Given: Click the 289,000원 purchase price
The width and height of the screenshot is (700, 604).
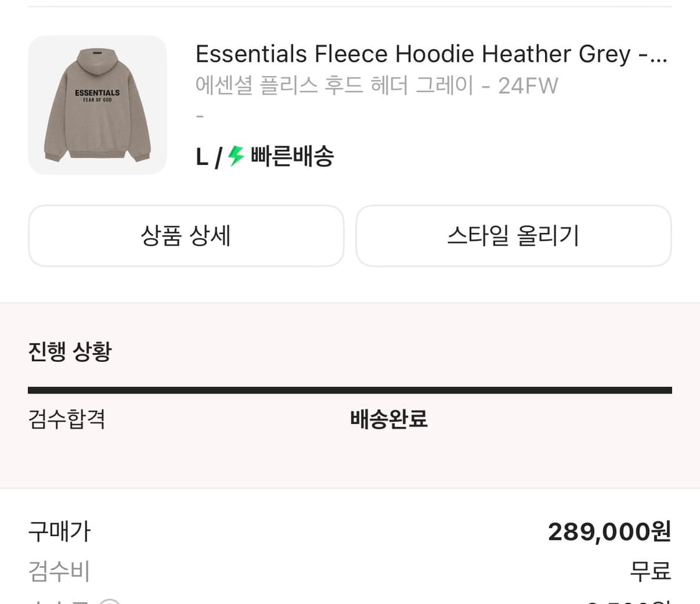Looking at the screenshot, I should coord(609,531).
